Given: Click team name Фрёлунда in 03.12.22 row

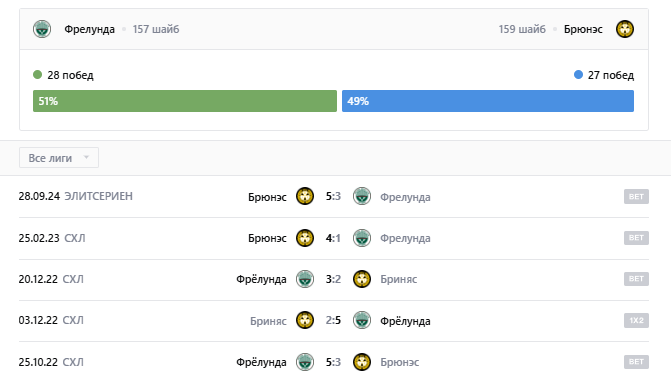Looking at the screenshot, I should (405, 321).
